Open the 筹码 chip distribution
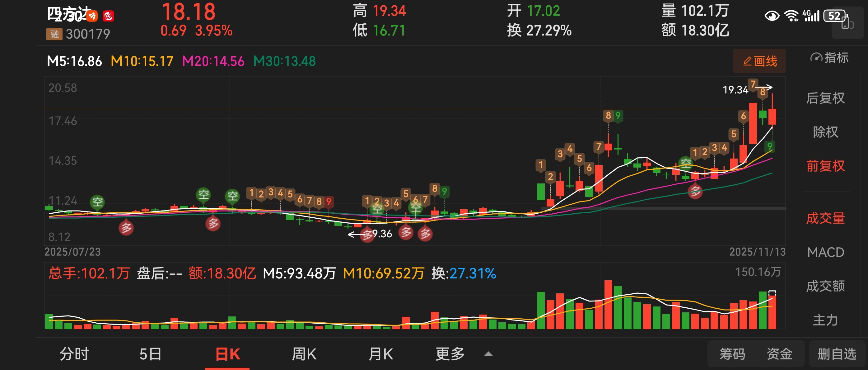This screenshot has width=868, height=370. [732, 354]
